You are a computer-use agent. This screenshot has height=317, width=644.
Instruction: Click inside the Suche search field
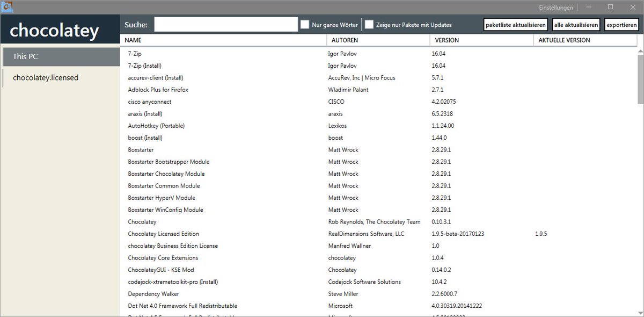click(225, 24)
